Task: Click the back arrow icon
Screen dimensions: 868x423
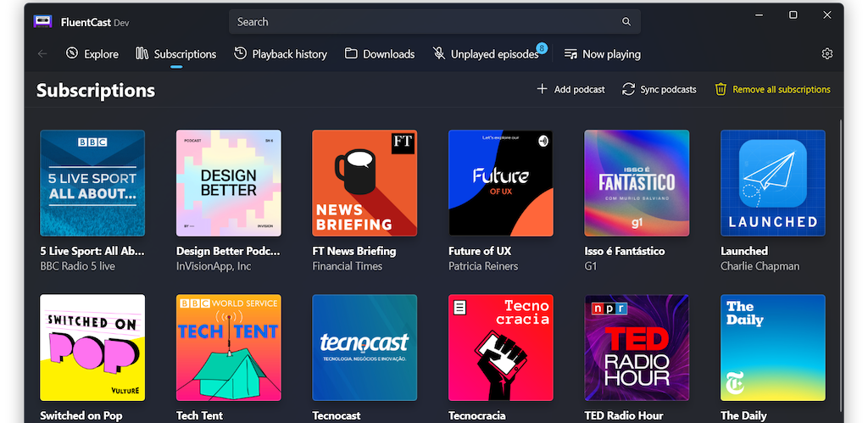Action: tap(42, 54)
